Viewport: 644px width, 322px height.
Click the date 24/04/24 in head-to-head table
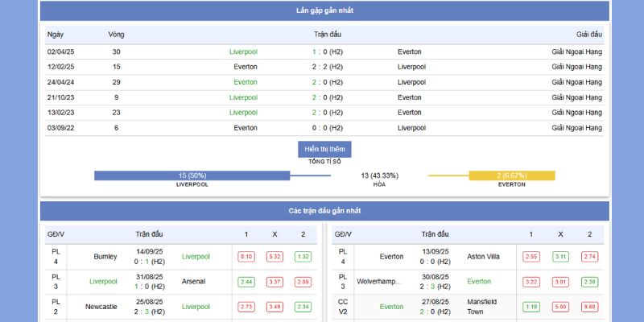[x=61, y=82]
